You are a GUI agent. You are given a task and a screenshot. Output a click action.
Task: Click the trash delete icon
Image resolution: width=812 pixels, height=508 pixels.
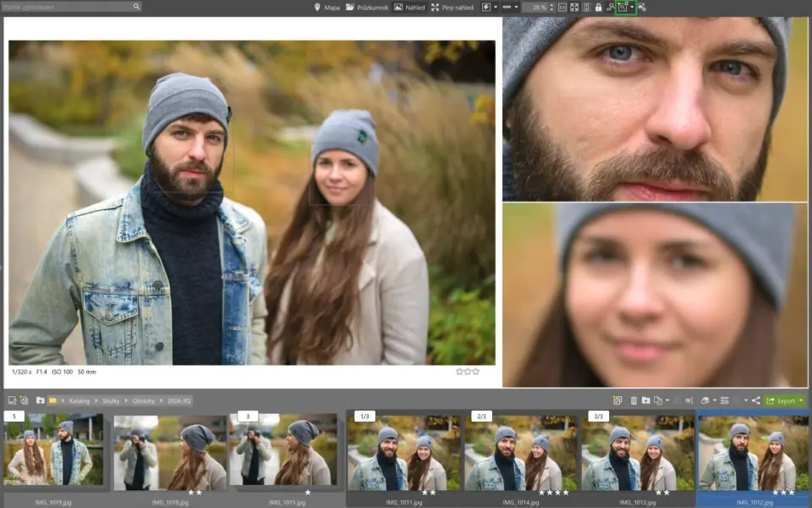(634, 400)
